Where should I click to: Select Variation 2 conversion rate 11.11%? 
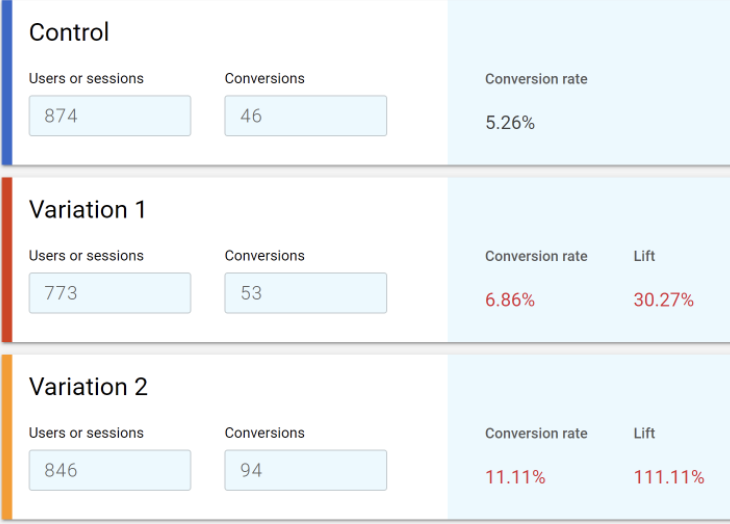tap(515, 477)
